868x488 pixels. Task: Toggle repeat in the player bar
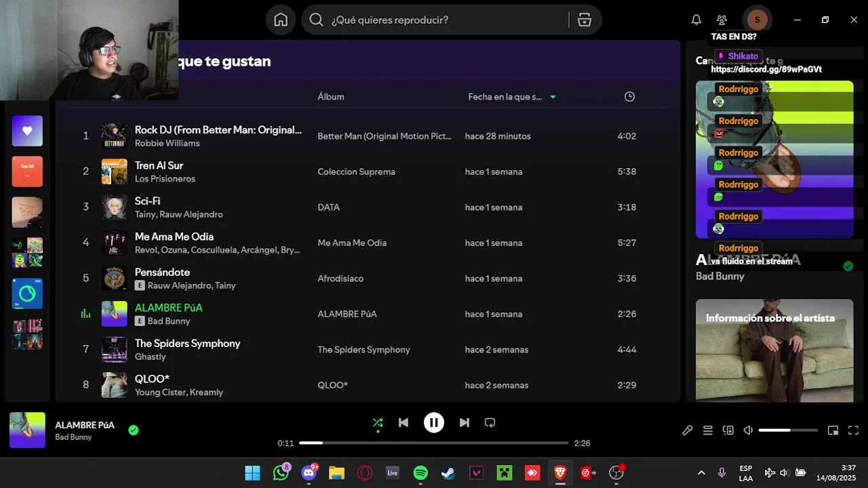(490, 422)
